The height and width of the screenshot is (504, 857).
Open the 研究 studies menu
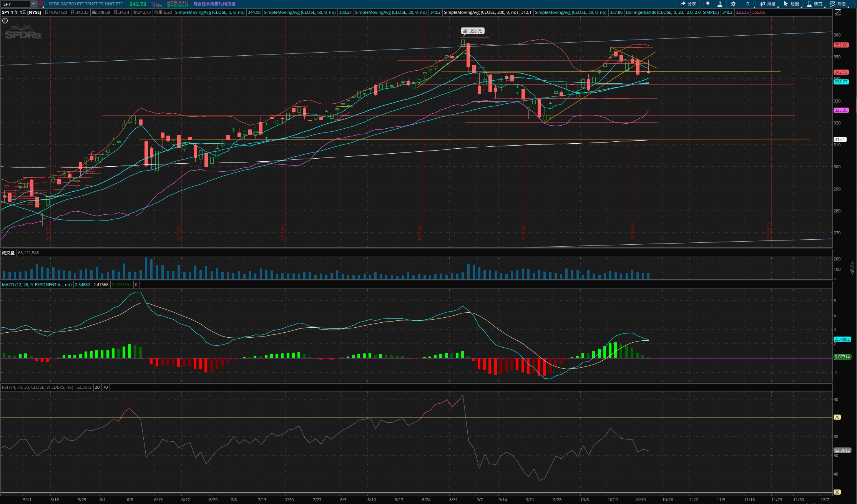pos(815,4)
